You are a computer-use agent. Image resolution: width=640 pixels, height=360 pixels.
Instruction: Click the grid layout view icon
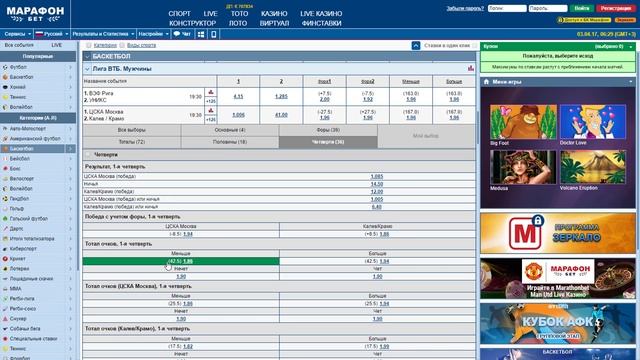point(201,34)
